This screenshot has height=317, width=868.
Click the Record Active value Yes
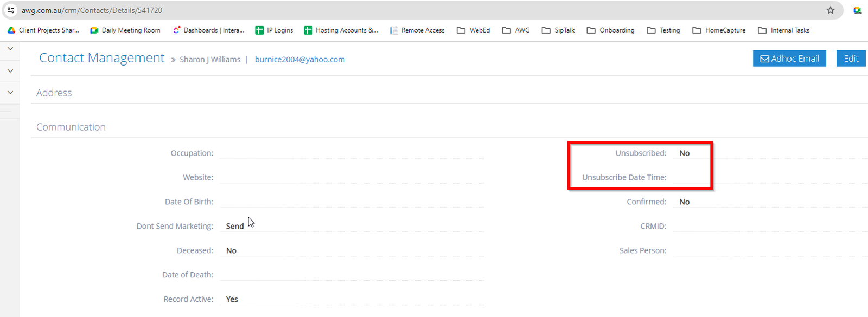pos(232,299)
